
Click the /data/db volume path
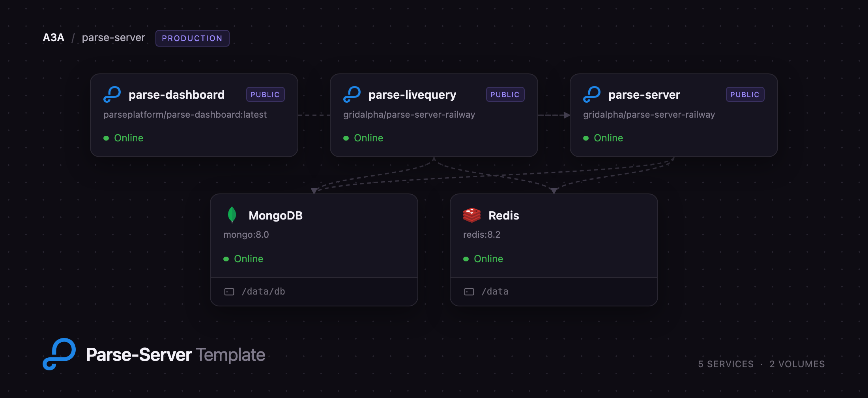[x=263, y=292]
